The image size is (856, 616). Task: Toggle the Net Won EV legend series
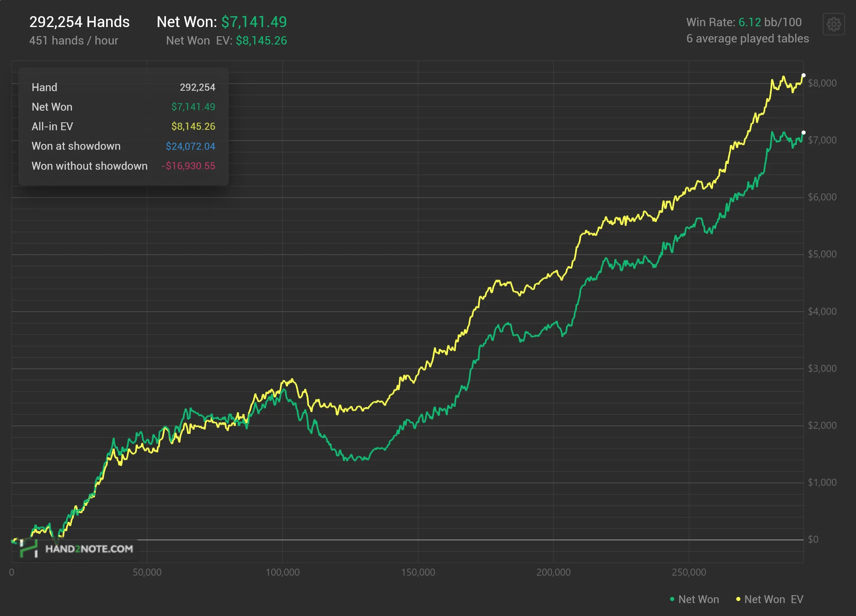[x=773, y=599]
